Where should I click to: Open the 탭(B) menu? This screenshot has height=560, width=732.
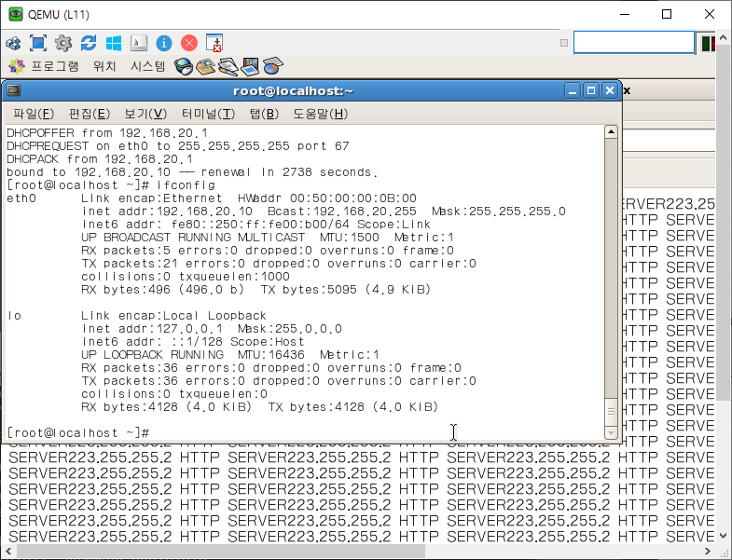click(x=264, y=114)
